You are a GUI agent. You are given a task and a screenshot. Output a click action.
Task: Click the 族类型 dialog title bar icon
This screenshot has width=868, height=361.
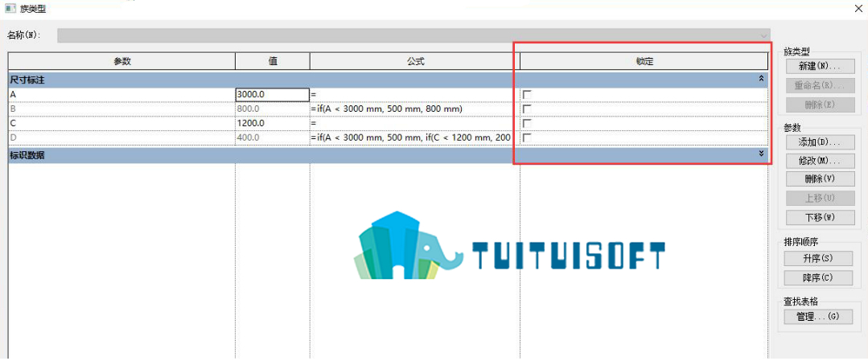(x=10, y=8)
